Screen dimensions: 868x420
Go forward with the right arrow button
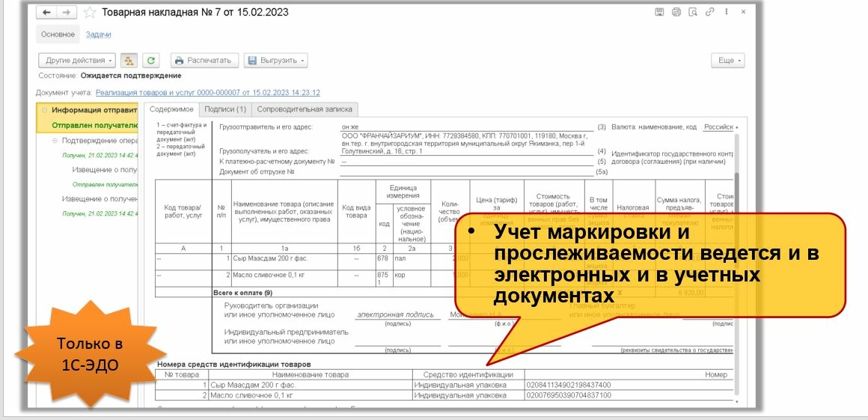[66, 12]
